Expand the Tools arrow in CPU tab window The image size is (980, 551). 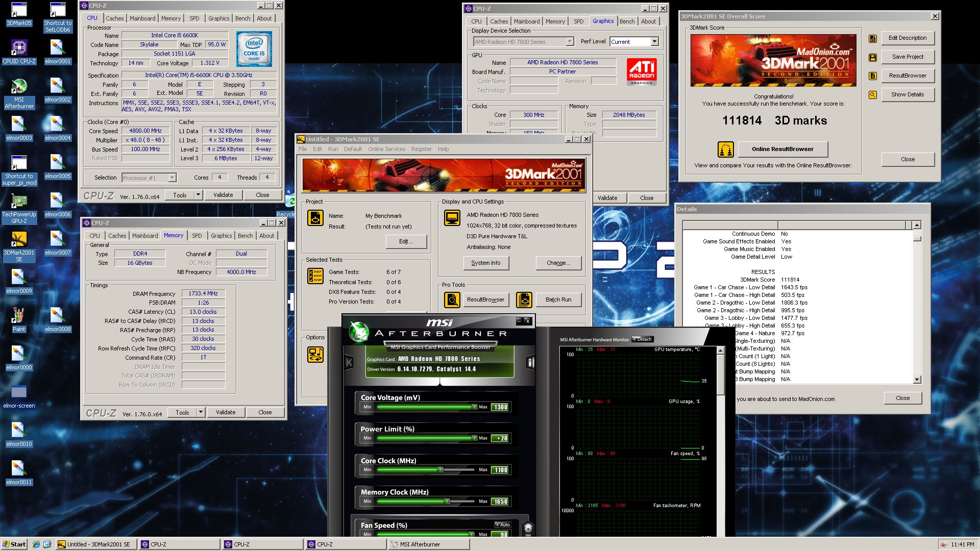click(198, 195)
